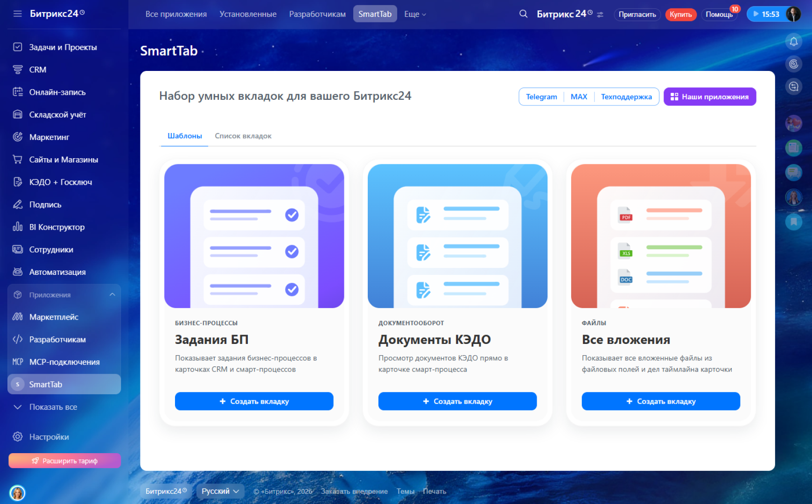This screenshot has width=812, height=504.
Task: Open Онлайн-запись in sidebar
Action: 64,92
